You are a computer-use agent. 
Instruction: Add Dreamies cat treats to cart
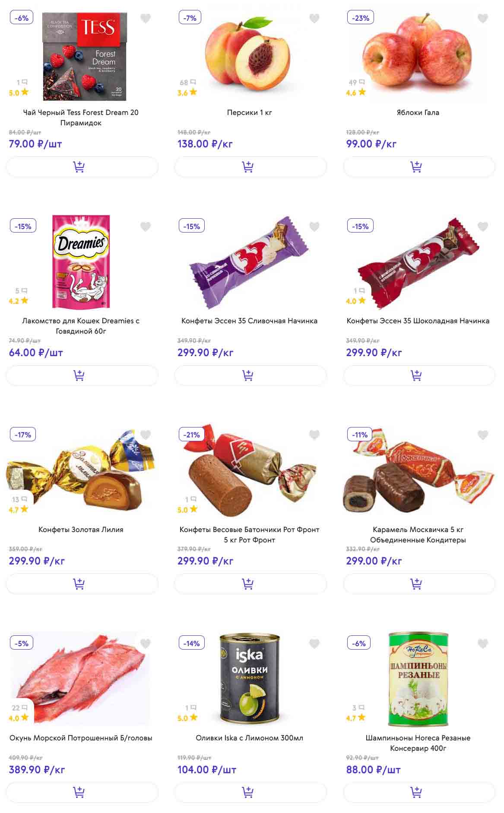coord(82,376)
